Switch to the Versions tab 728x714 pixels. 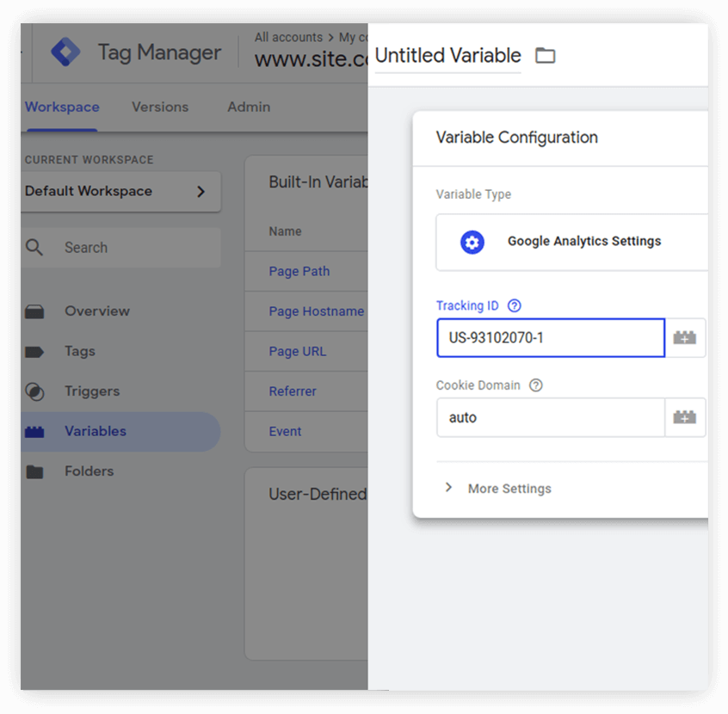(160, 107)
